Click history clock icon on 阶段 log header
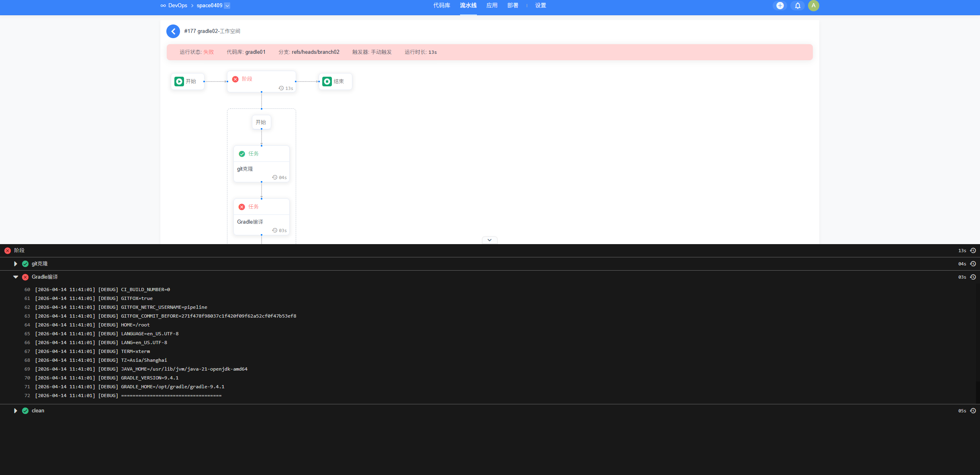The height and width of the screenshot is (475, 980). click(x=973, y=251)
